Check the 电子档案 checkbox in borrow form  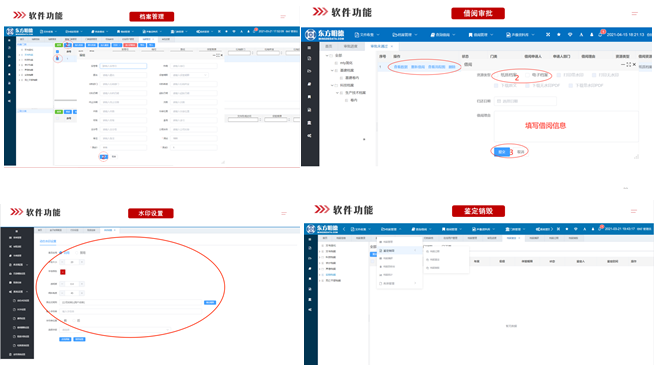click(528, 75)
